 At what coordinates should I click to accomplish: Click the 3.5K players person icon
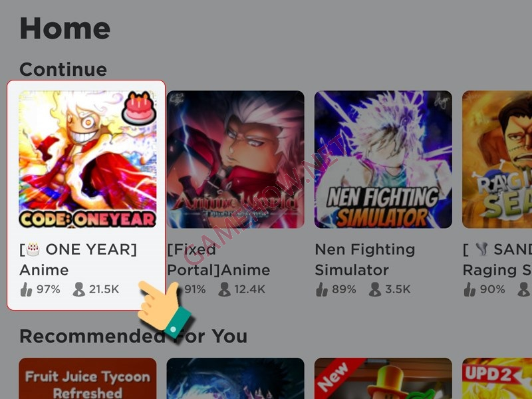(x=375, y=289)
